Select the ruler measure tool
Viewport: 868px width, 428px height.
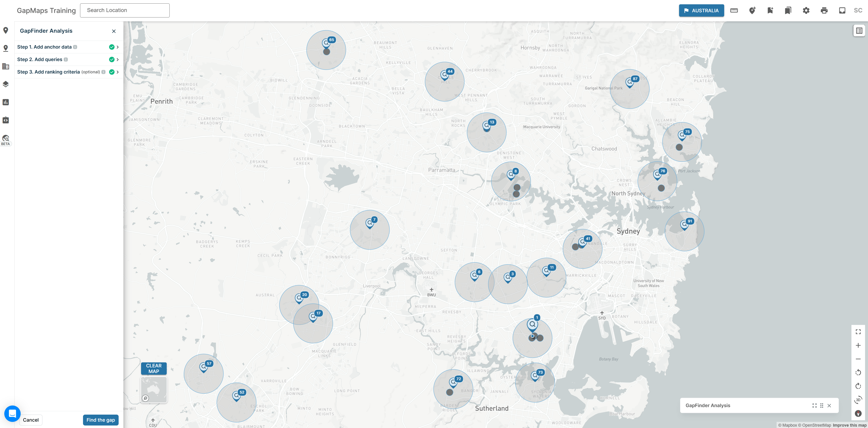coord(734,10)
